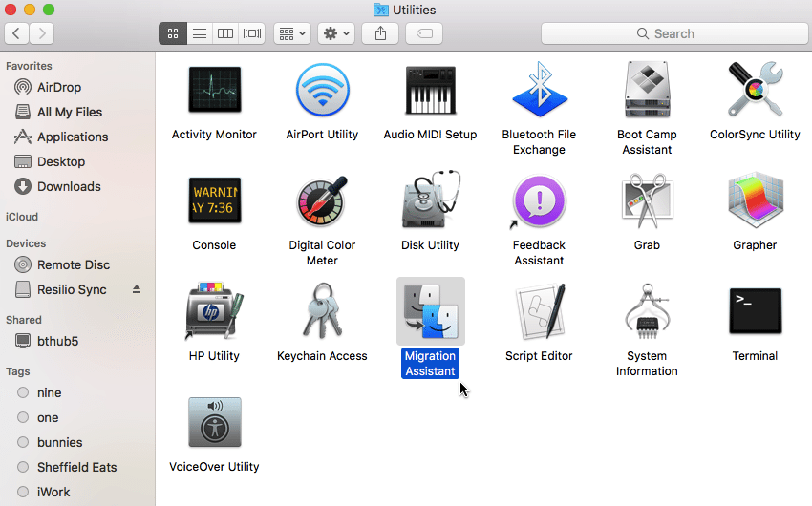Click the Feedback Assistant icon
812x506 pixels.
tap(539, 201)
